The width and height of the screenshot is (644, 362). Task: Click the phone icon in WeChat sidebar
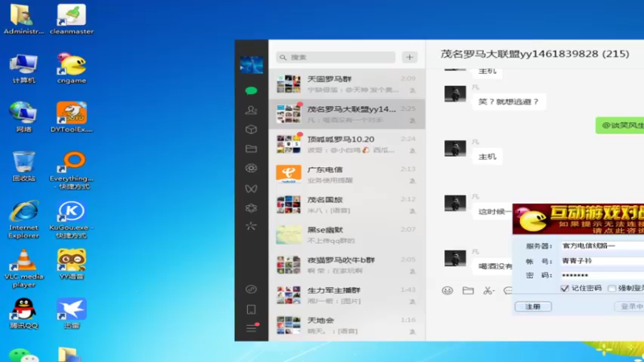click(x=251, y=309)
